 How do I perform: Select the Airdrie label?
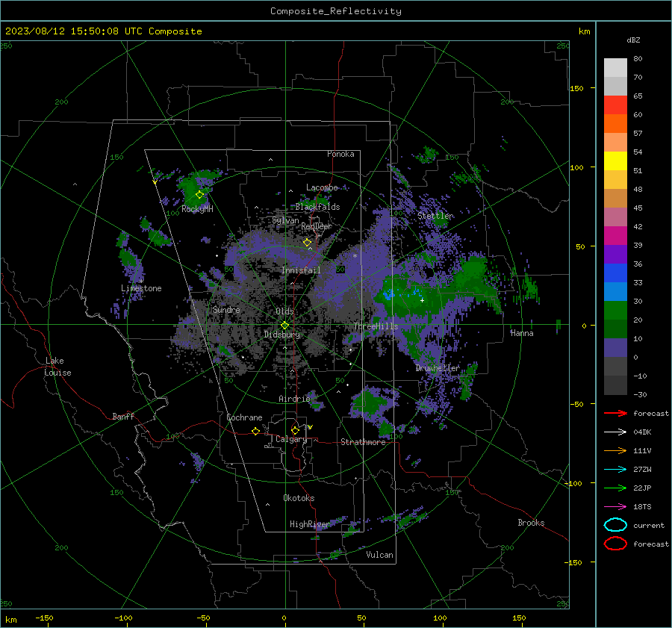(294, 399)
